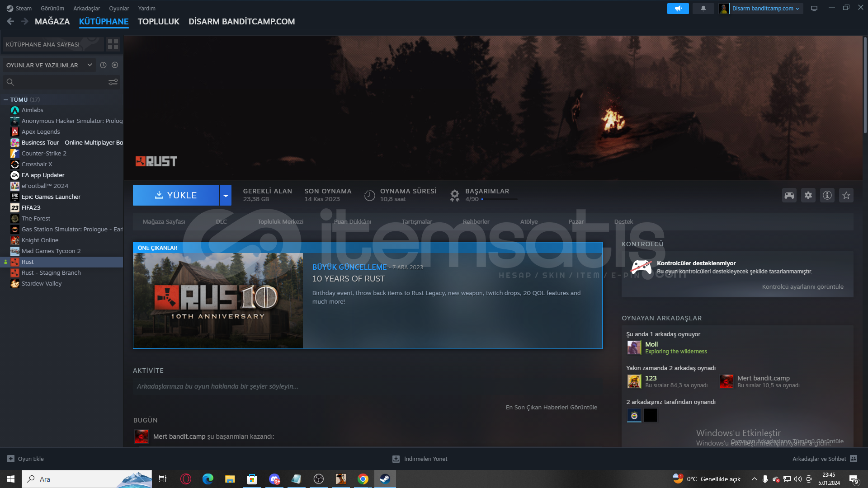Open advanced filter sliders icon
Image resolution: width=868 pixels, height=488 pixels.
(113, 82)
